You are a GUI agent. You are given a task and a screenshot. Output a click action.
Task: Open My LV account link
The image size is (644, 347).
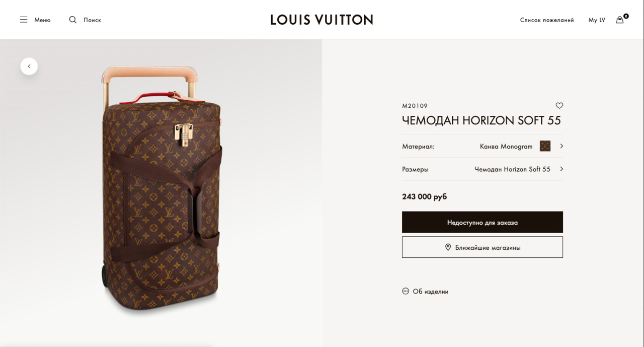(597, 20)
